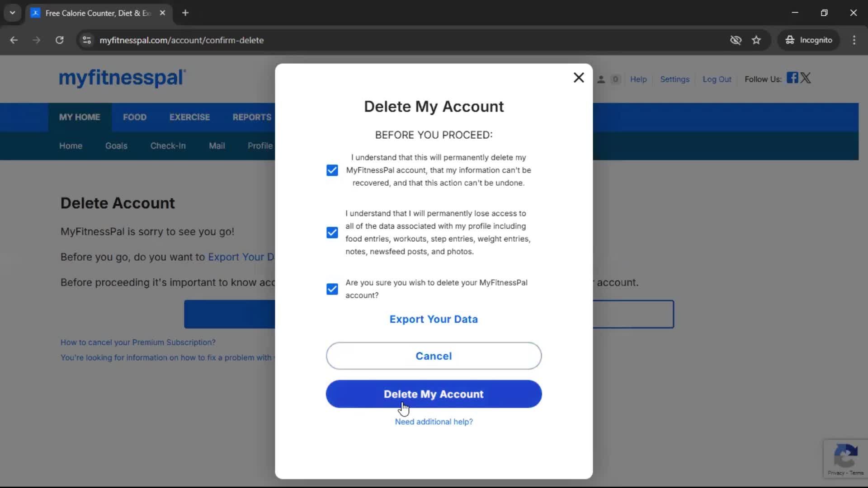This screenshot has height=488, width=868.
Task: Click the notification count badge 0
Action: (x=615, y=80)
